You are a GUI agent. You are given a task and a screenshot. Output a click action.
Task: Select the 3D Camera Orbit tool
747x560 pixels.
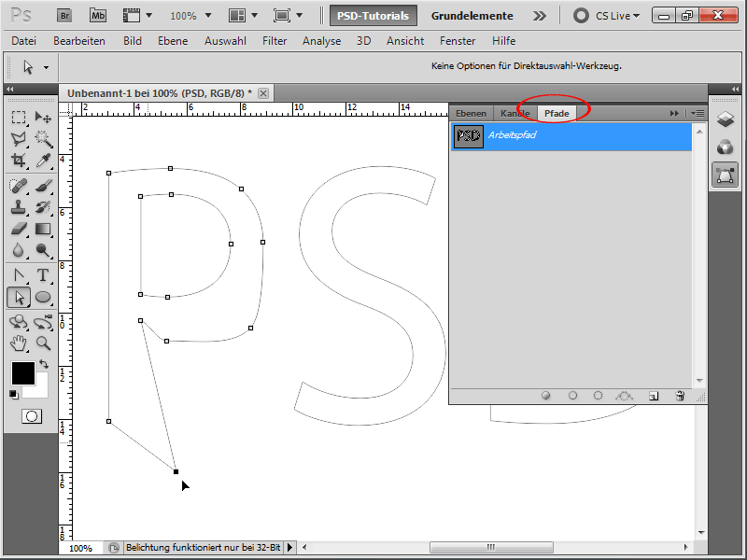coord(43,322)
